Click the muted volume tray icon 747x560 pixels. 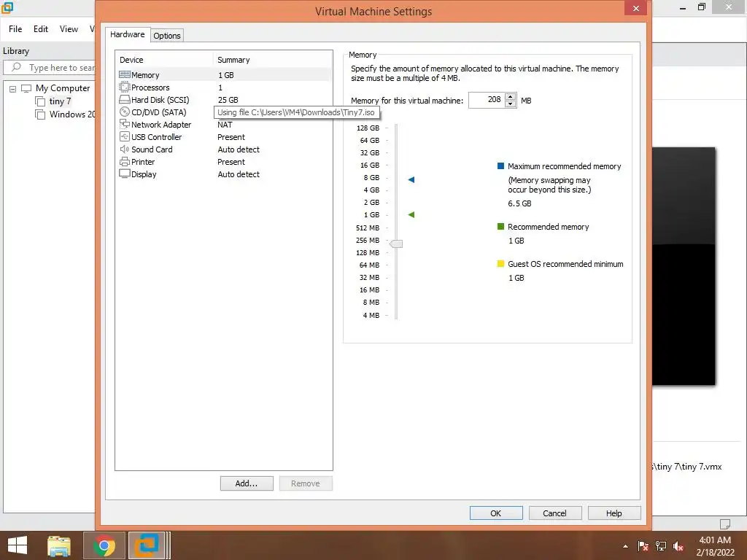678,546
